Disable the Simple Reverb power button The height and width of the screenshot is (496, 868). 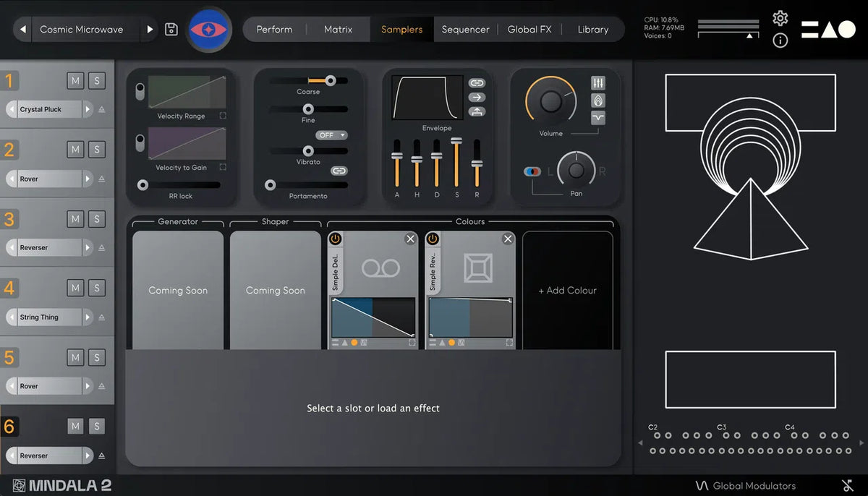pyautogui.click(x=433, y=239)
